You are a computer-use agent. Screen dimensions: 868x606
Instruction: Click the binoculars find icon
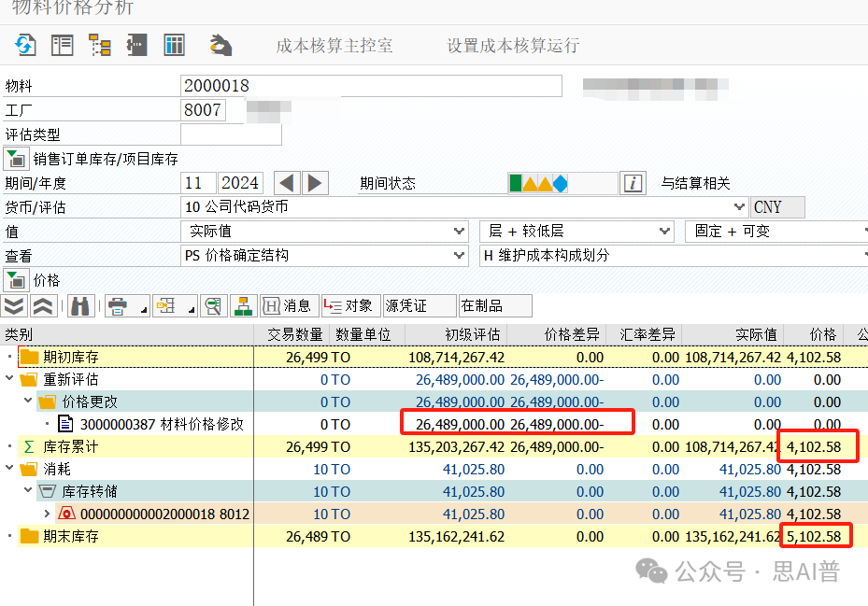tap(81, 305)
